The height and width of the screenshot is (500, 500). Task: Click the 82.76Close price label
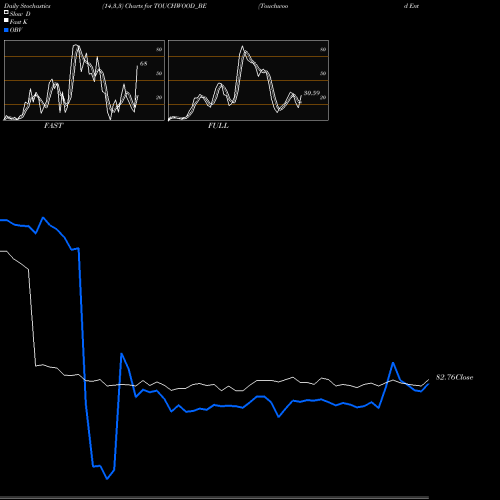coord(454,377)
